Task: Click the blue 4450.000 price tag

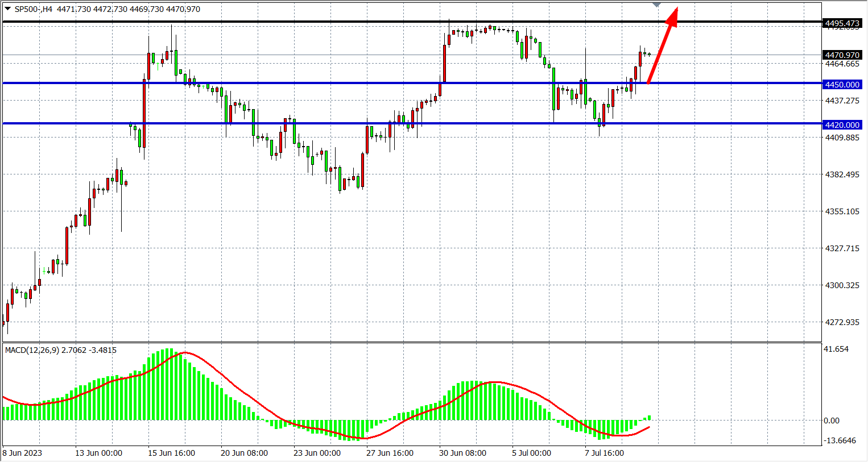Action: [x=842, y=85]
